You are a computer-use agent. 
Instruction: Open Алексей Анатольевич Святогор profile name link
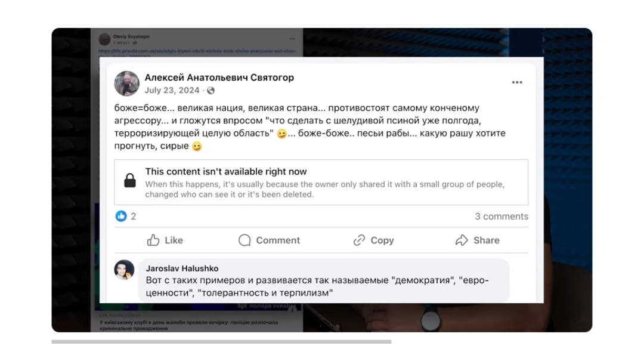coord(219,78)
